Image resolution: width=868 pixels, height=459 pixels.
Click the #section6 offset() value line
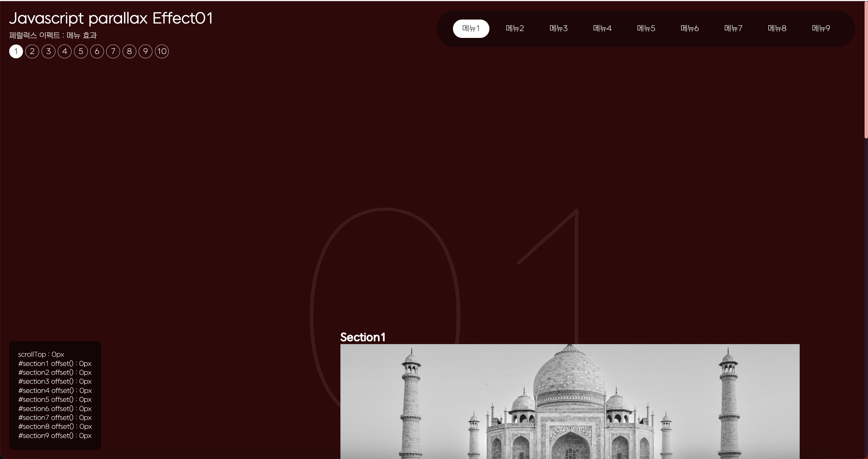[x=55, y=408]
